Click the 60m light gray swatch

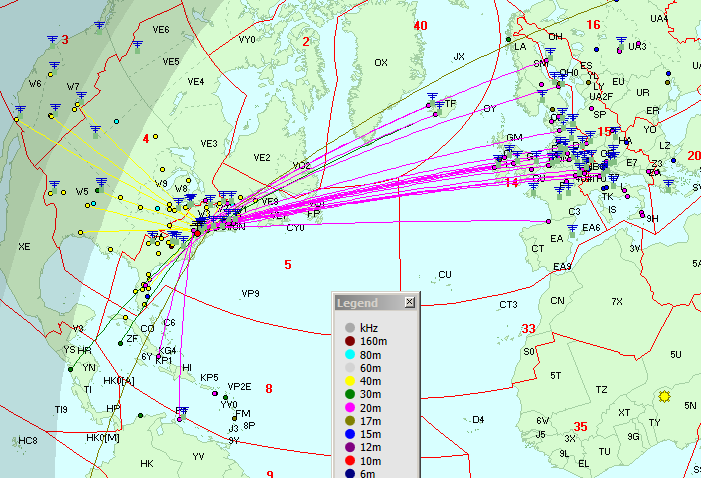coord(350,368)
